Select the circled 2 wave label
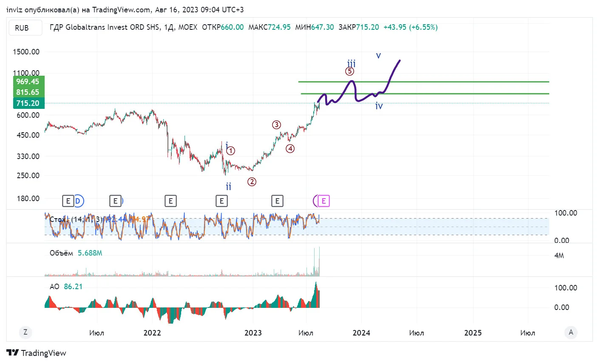Screen dimensions: 599x364 [x=252, y=182]
